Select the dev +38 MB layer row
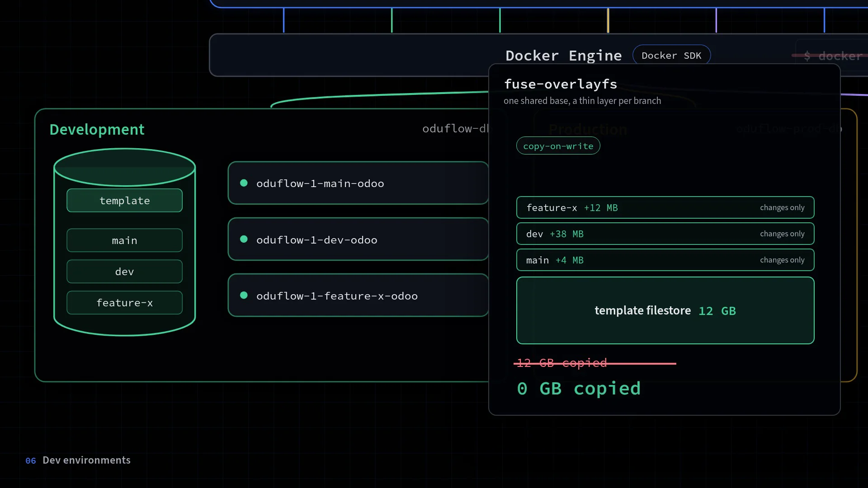This screenshot has height=488, width=868. [x=665, y=234]
